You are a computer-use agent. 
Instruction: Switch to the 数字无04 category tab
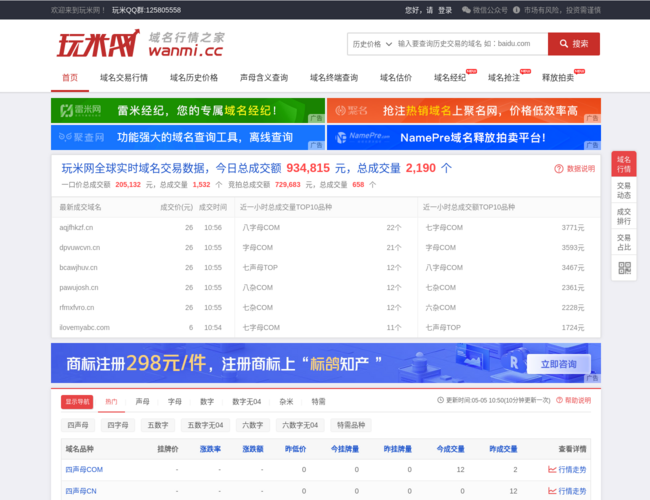click(247, 402)
